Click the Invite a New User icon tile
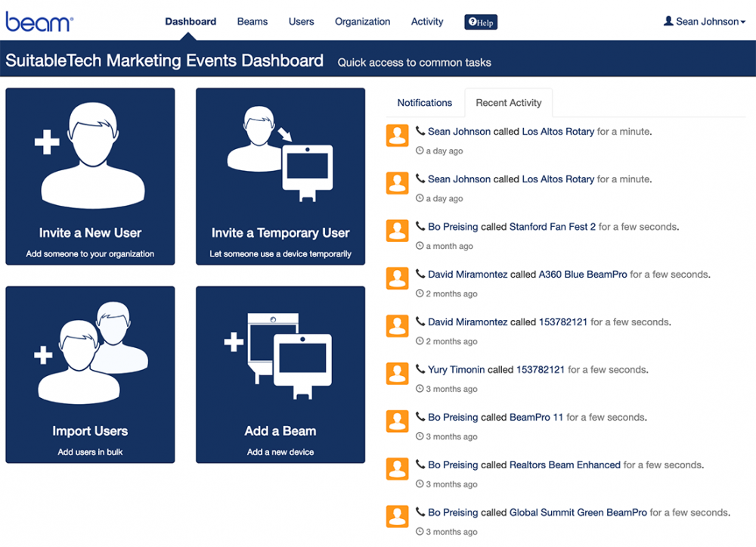Image resolution: width=756 pixels, height=547 pixels. tap(90, 176)
